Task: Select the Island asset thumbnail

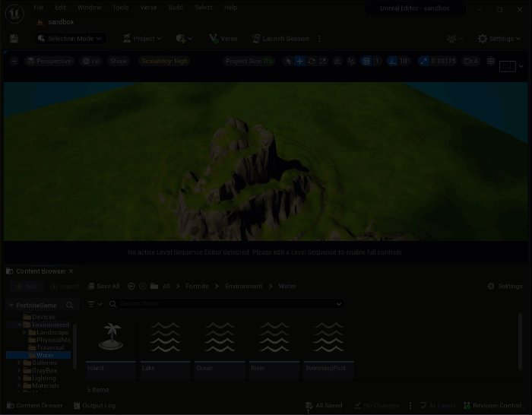Action: point(111,348)
